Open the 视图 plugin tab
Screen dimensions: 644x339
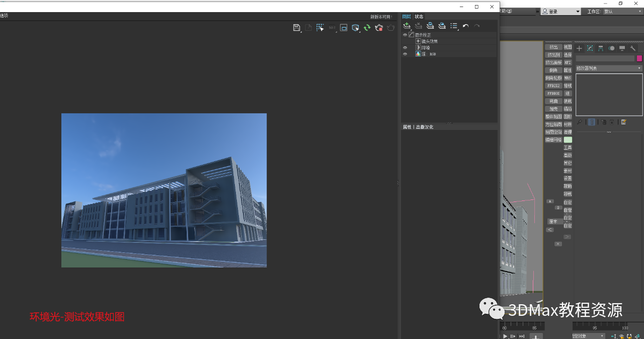click(x=568, y=47)
